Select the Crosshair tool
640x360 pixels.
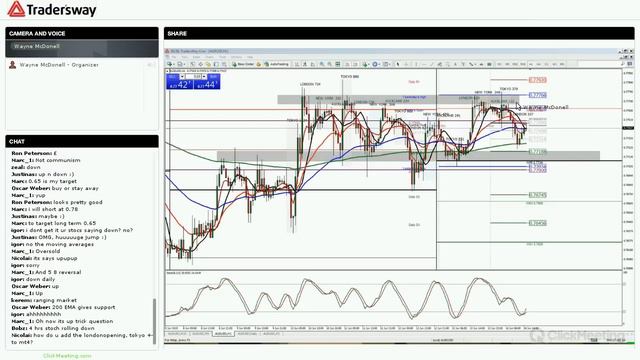[406, 64]
